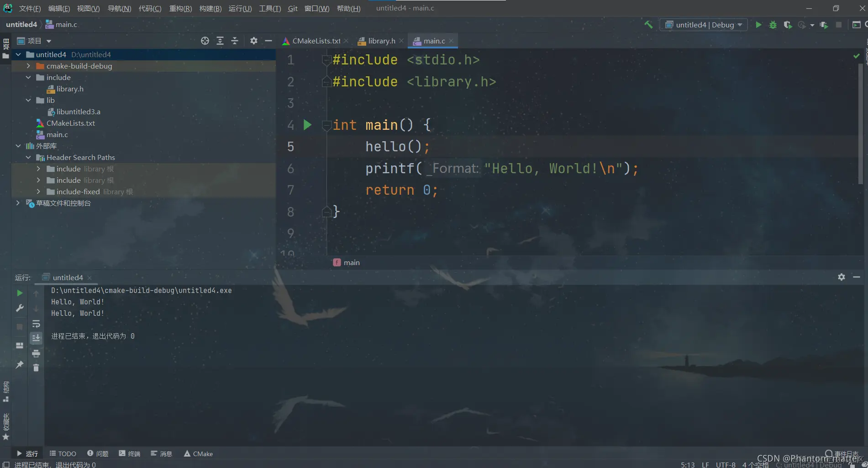Open the 问题 tool window
The height and width of the screenshot is (468, 868).
coord(98,453)
